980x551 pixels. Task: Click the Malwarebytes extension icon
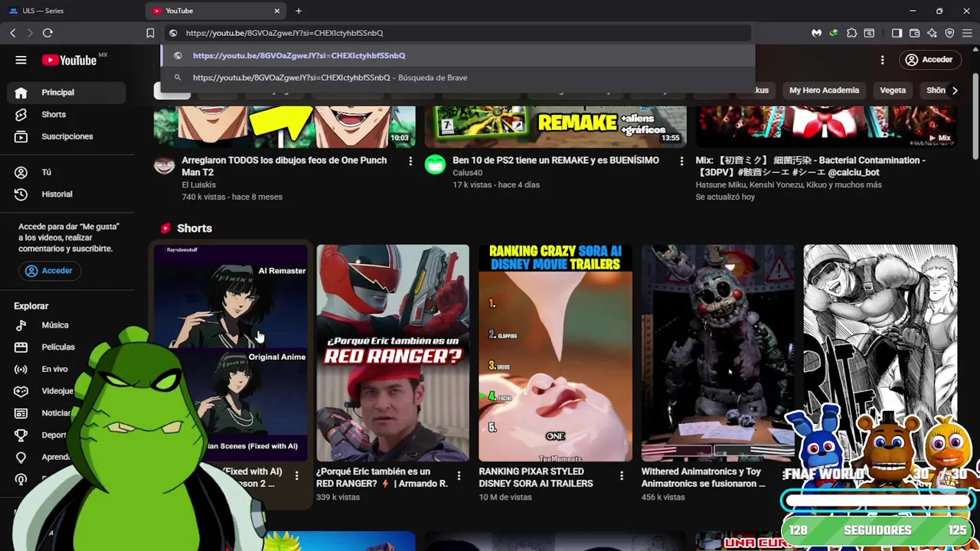click(x=817, y=33)
